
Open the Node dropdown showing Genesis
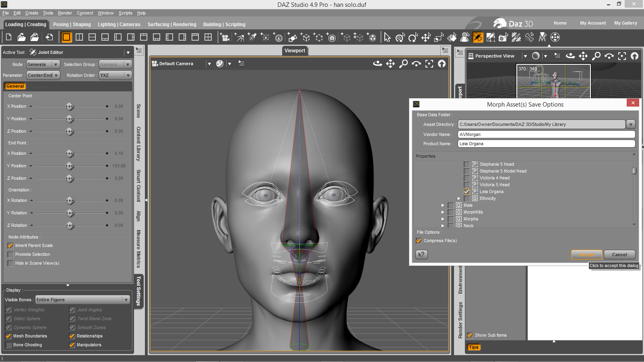point(43,64)
